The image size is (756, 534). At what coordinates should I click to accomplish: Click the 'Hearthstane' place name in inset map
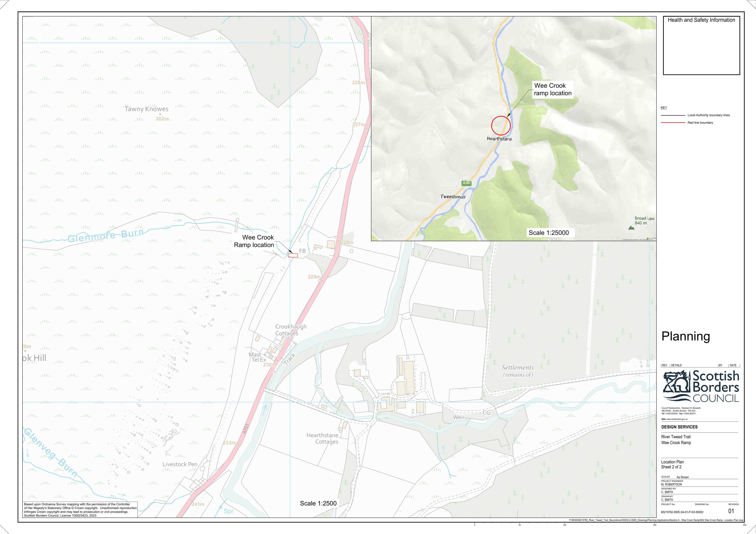[x=499, y=139]
